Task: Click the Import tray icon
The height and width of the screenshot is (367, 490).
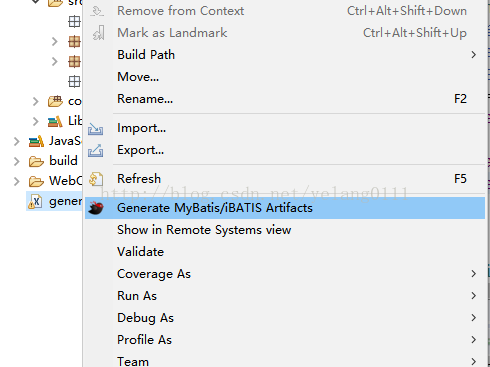Action: [96, 129]
